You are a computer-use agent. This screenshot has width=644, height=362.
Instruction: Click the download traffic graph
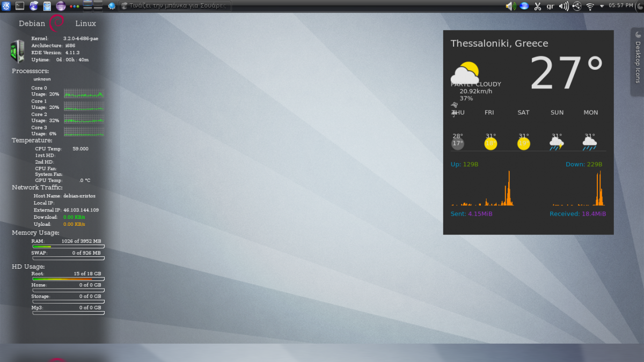(x=579, y=188)
